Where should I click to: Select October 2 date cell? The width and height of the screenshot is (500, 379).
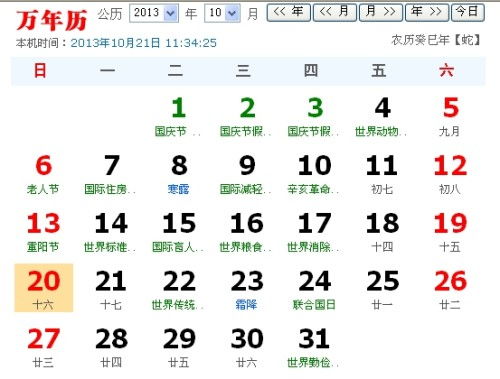247,116
